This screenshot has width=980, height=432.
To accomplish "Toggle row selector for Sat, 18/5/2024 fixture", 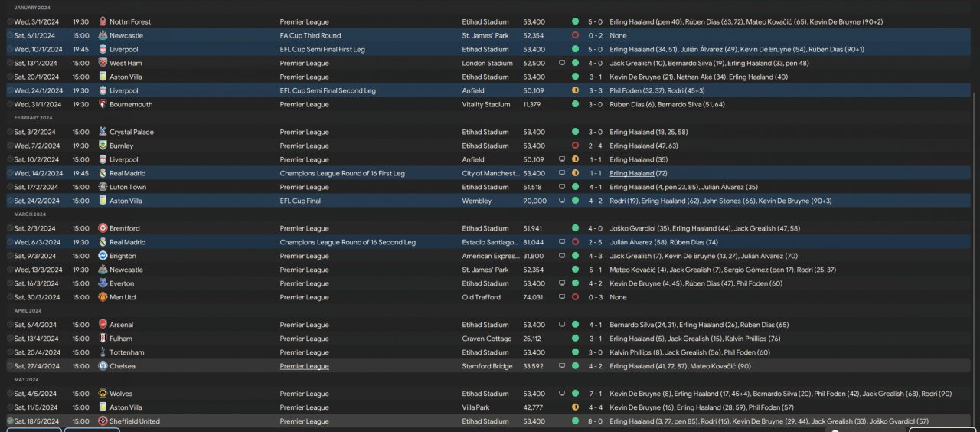I will coord(11,421).
